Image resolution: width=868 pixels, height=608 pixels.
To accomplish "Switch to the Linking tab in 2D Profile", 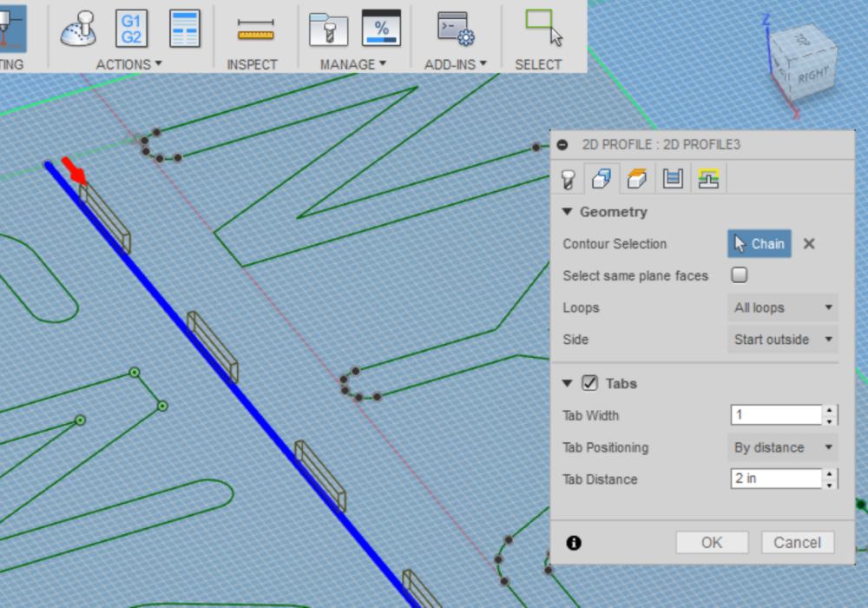I will point(708,179).
